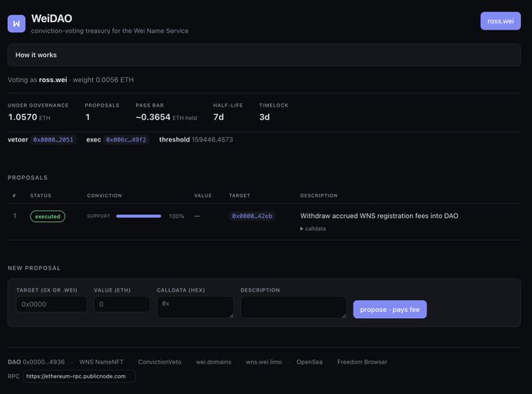Click the 100% support percentage

point(177,217)
